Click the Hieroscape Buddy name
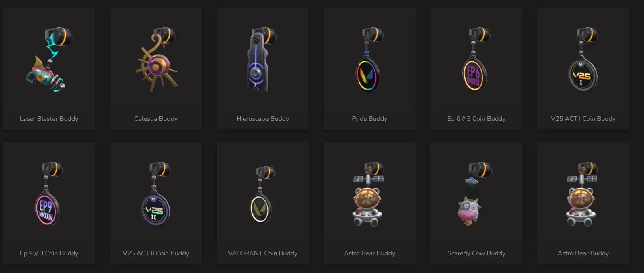This screenshot has height=273, width=644. tap(263, 119)
